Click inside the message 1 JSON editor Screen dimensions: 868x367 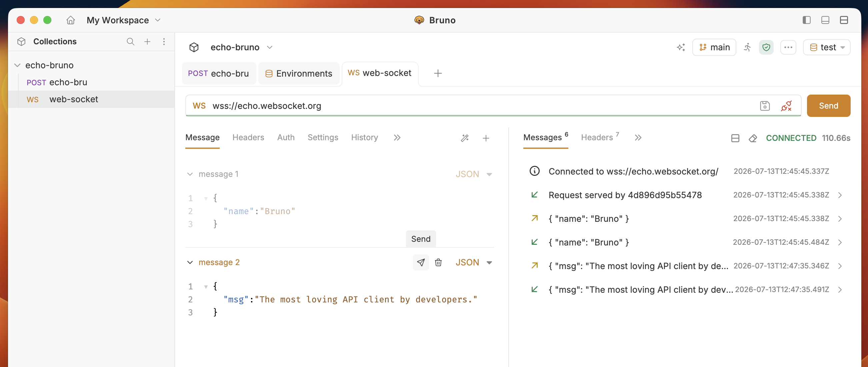click(x=340, y=211)
